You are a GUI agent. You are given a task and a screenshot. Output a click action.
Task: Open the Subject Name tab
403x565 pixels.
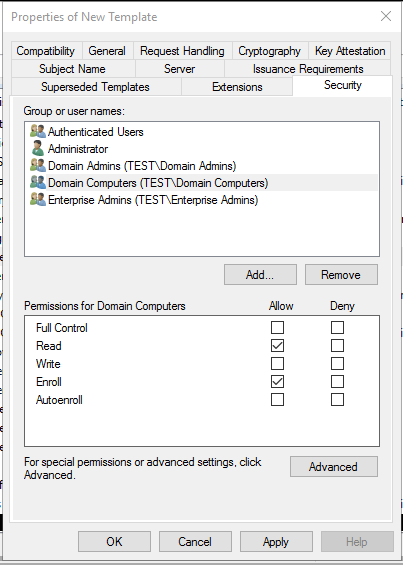72,68
